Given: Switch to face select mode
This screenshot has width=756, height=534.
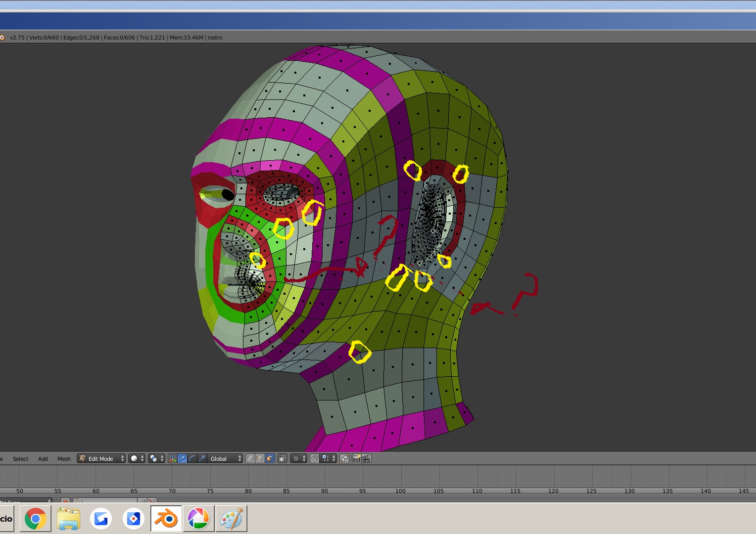Looking at the screenshot, I should pyautogui.click(x=270, y=458).
